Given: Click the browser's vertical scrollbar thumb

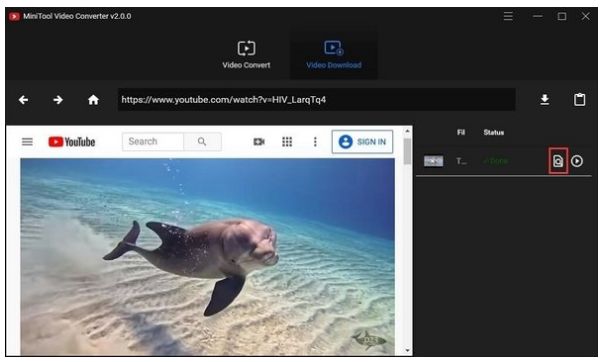Looking at the screenshot, I should click(x=407, y=151).
